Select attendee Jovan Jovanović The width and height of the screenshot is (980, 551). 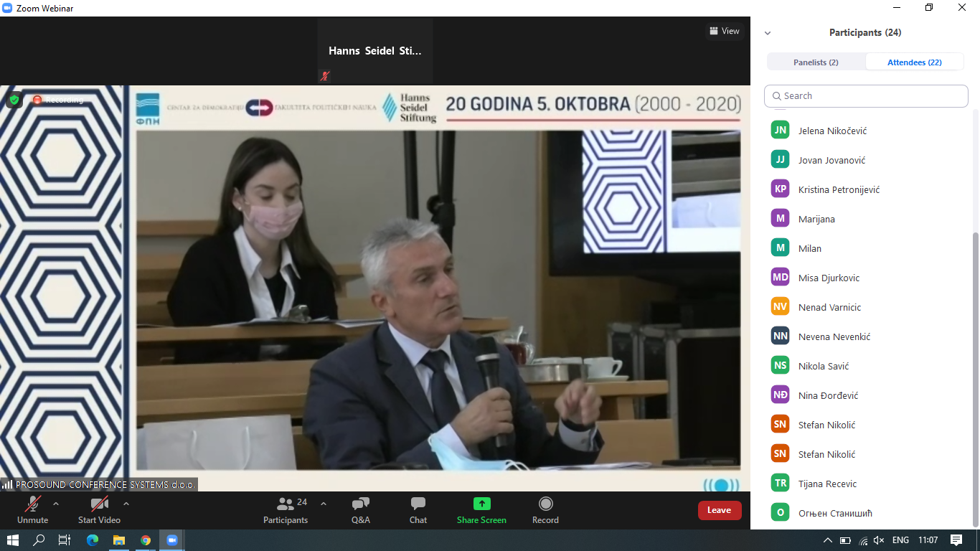(866, 159)
